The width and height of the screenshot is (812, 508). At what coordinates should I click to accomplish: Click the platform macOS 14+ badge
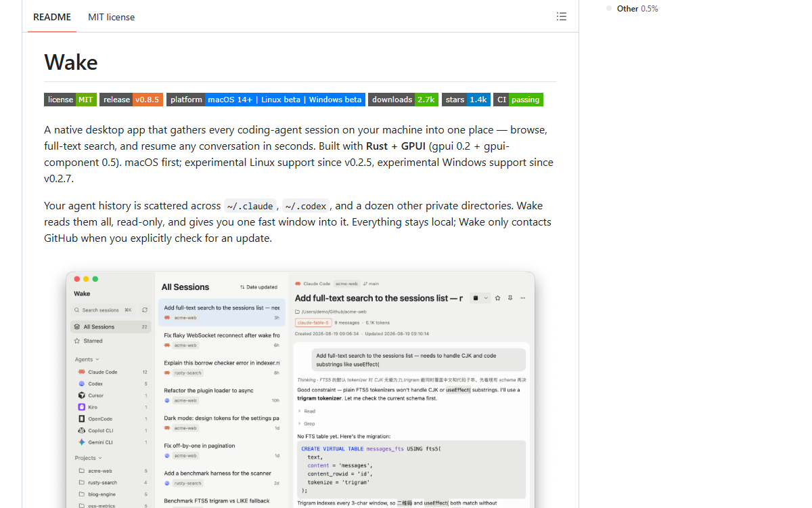coord(266,100)
